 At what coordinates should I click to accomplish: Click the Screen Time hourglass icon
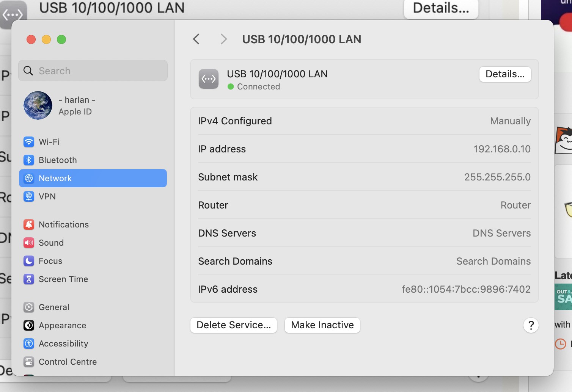pos(29,279)
